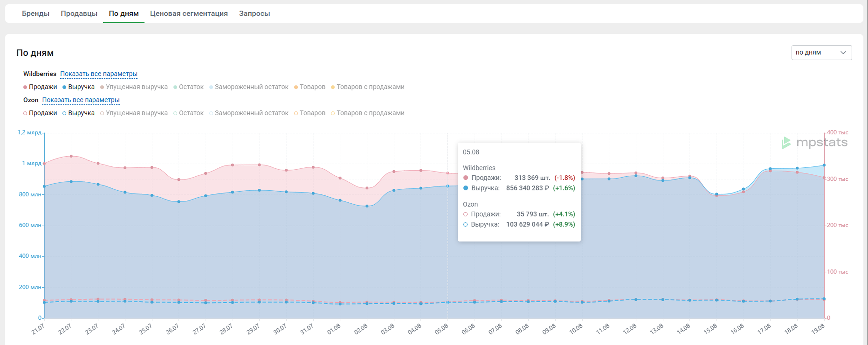
Task: Toggle Ozon Выручка series
Action: (79, 113)
